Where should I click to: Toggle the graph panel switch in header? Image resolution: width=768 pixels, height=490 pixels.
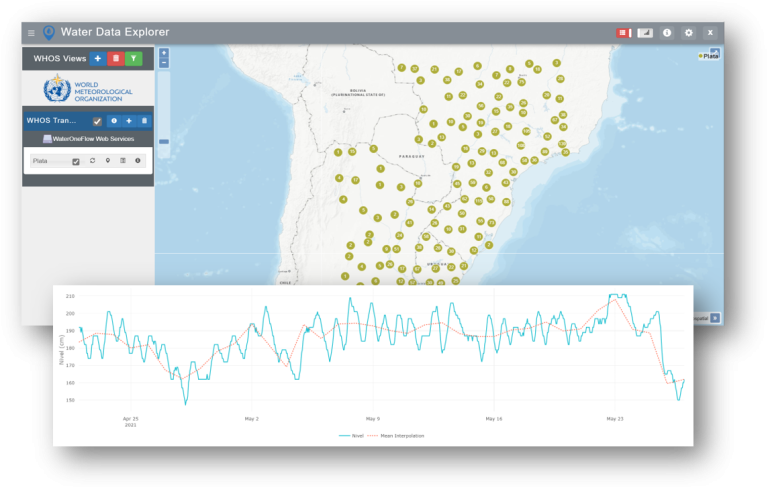point(645,33)
